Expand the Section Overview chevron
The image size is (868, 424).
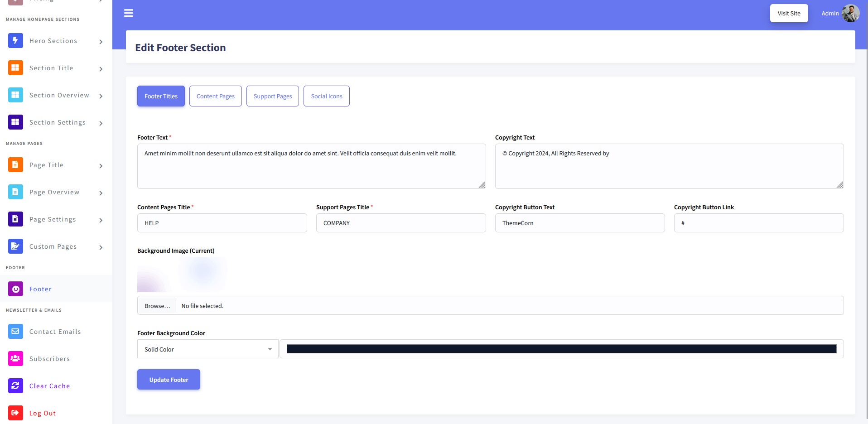coord(101,96)
